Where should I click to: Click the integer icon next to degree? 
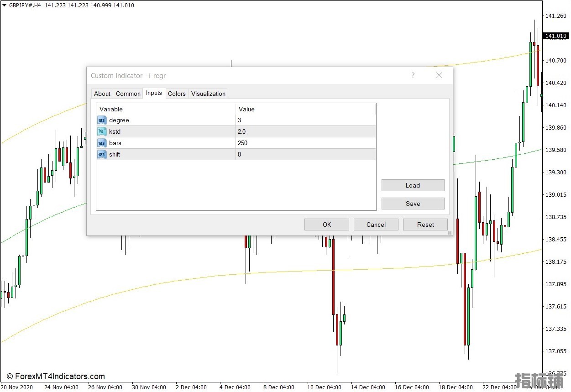pos(102,120)
